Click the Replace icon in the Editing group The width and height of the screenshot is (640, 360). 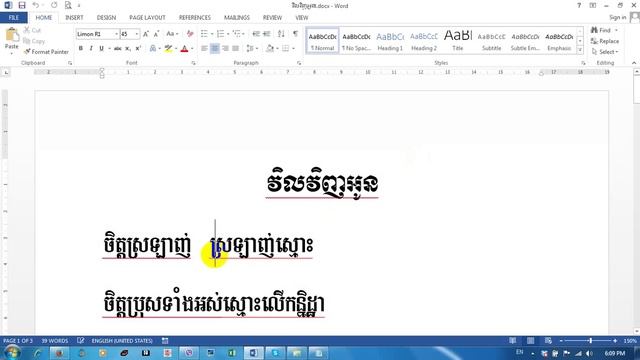pos(594,41)
